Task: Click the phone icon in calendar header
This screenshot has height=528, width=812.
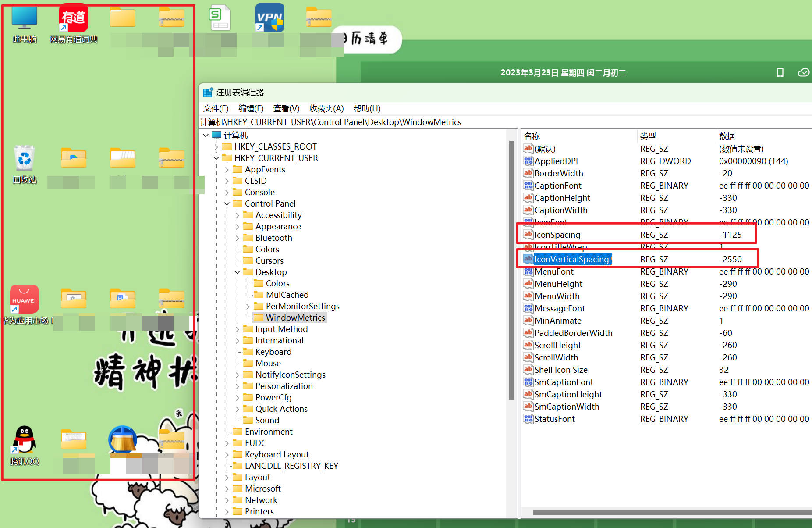Action: [x=780, y=72]
